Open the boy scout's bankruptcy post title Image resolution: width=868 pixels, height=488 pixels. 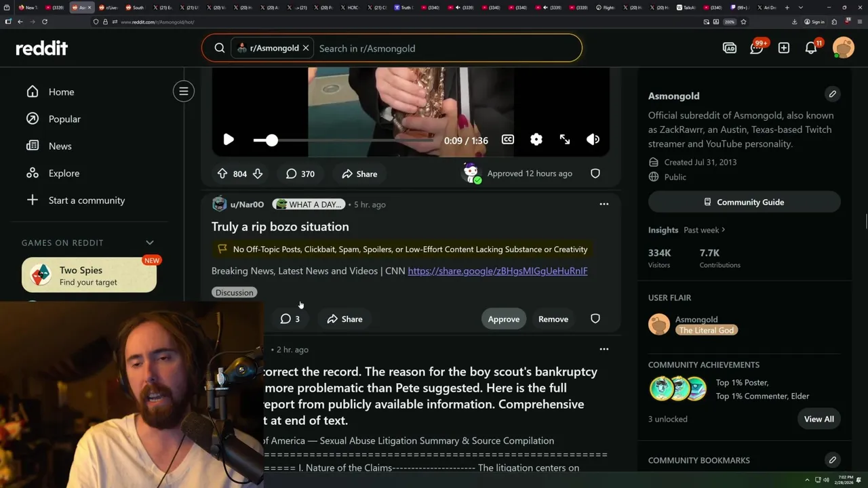[431, 396]
